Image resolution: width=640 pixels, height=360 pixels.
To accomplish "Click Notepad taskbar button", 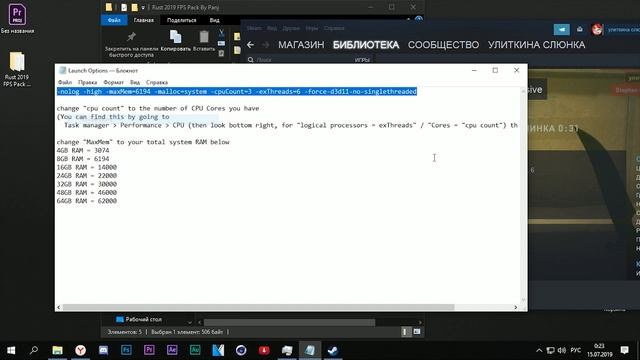I will (x=310, y=350).
